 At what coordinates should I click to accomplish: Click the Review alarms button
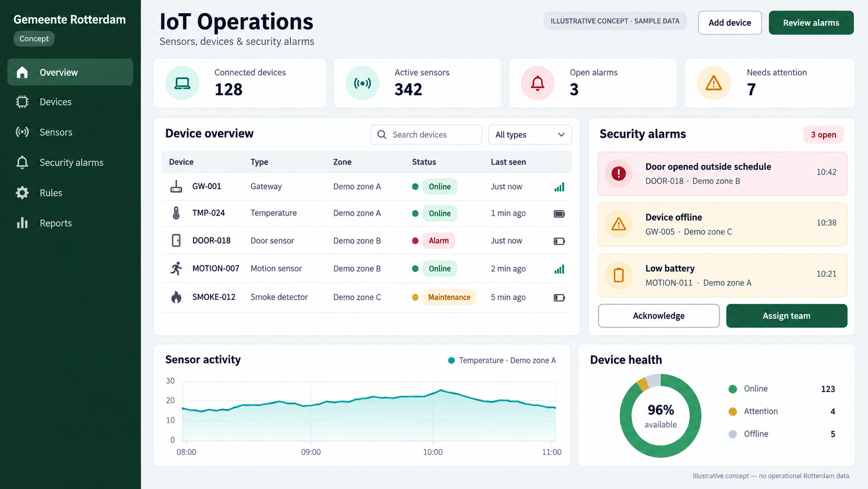[811, 23]
